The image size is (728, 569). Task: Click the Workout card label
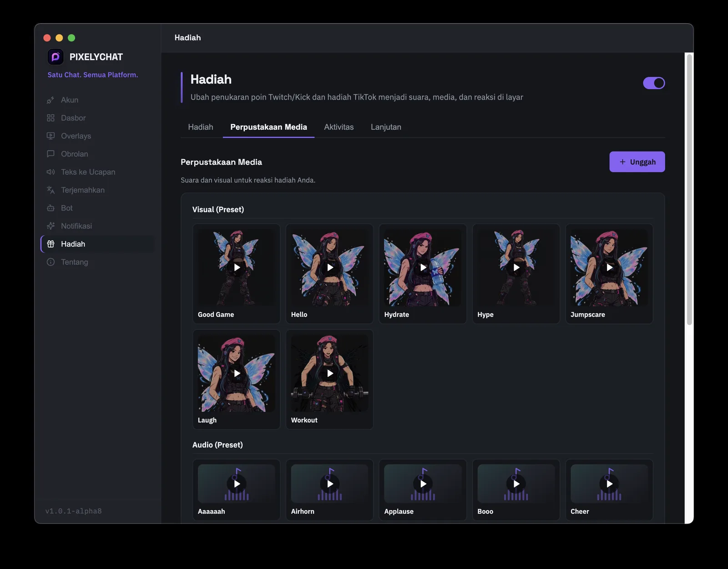tap(304, 420)
